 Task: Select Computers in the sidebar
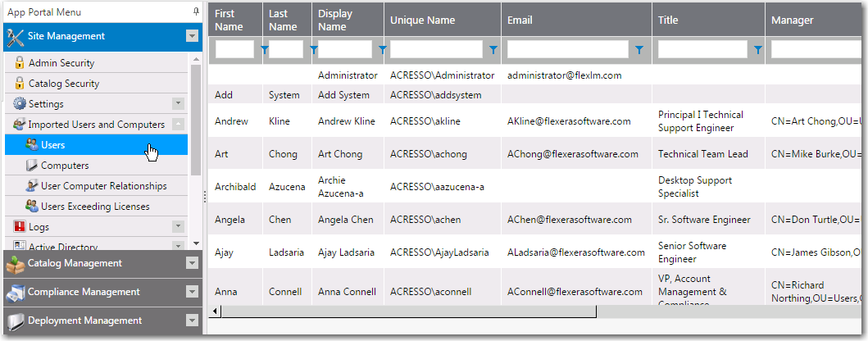pos(65,166)
